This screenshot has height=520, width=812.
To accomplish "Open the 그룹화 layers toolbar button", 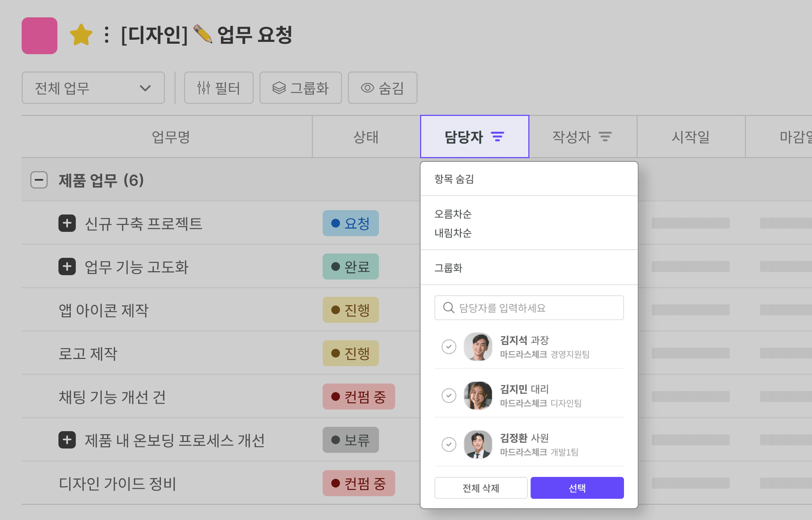I will click(x=300, y=88).
